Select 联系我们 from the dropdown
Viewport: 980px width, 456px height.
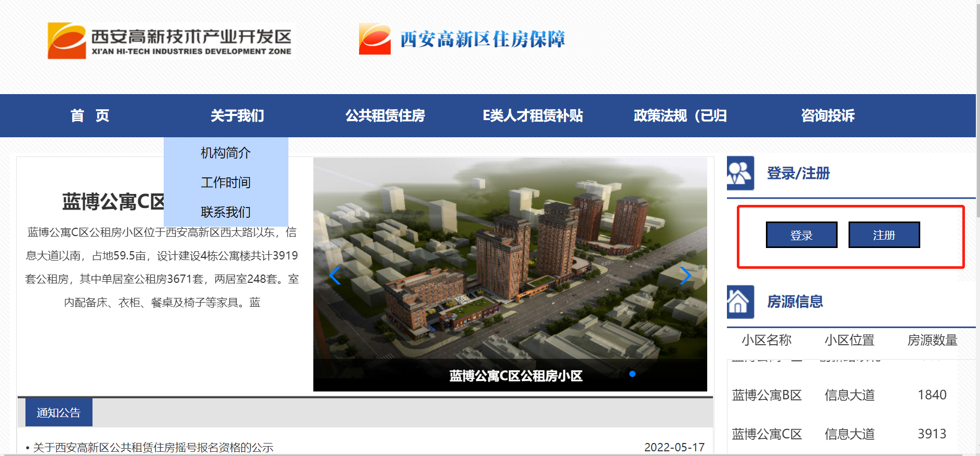point(226,212)
